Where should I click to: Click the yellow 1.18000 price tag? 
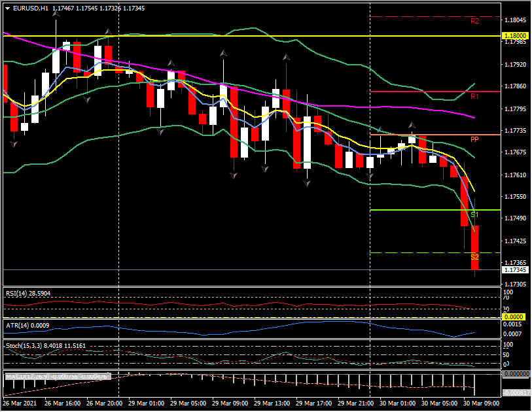513,35
